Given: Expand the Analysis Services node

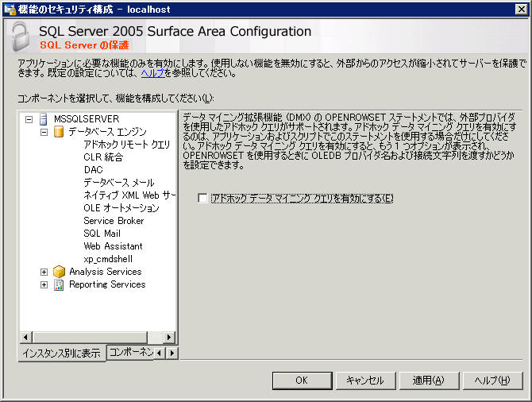Looking at the screenshot, I should [x=44, y=272].
